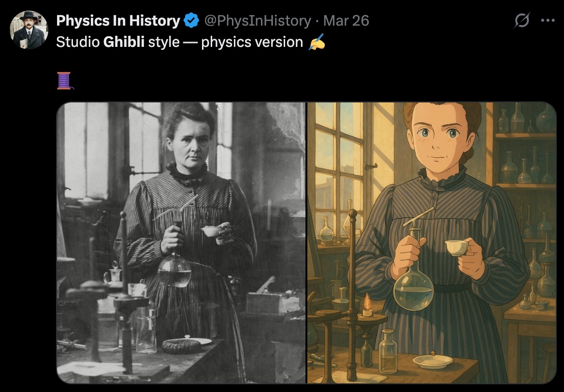Click the 'physics version' post text

[x=252, y=42]
